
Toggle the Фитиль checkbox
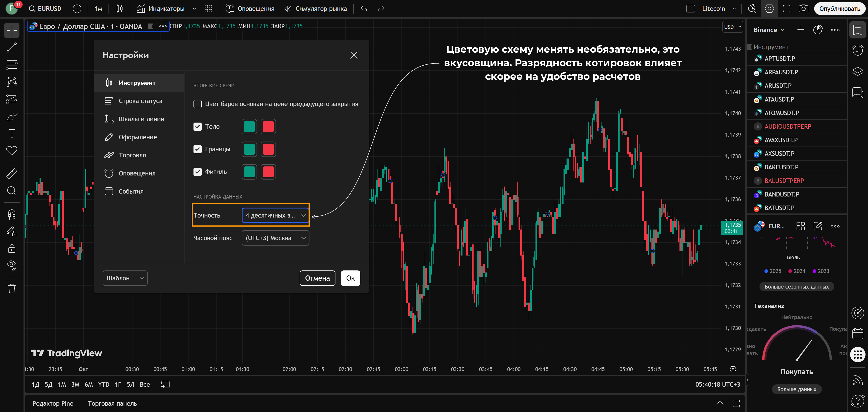(198, 172)
